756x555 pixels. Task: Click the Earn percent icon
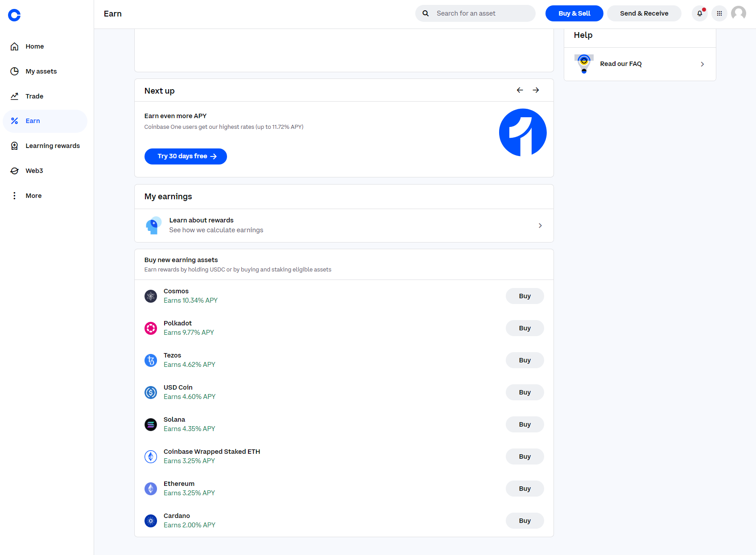pyautogui.click(x=14, y=121)
